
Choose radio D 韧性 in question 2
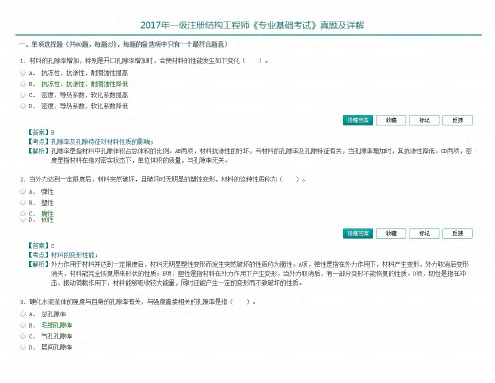pos(23,220)
